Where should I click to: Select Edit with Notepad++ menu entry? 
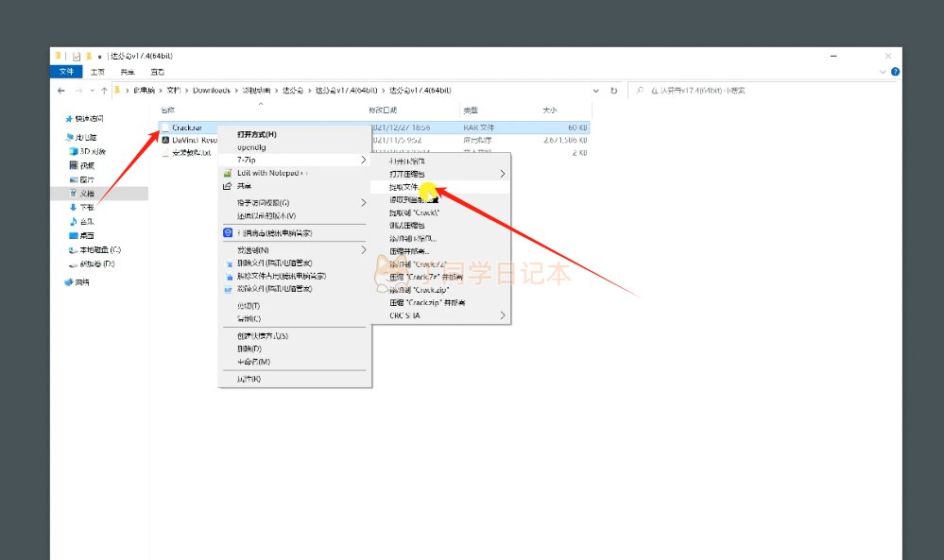(x=271, y=173)
